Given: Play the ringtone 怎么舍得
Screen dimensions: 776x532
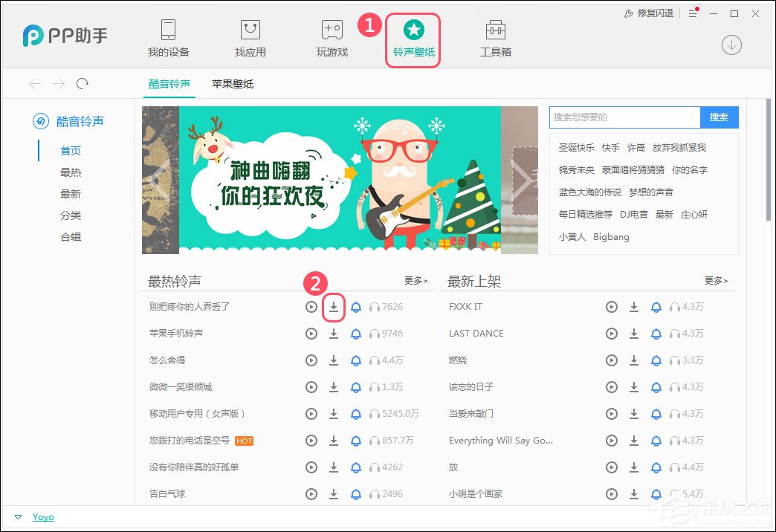Looking at the screenshot, I should pyautogui.click(x=311, y=360).
